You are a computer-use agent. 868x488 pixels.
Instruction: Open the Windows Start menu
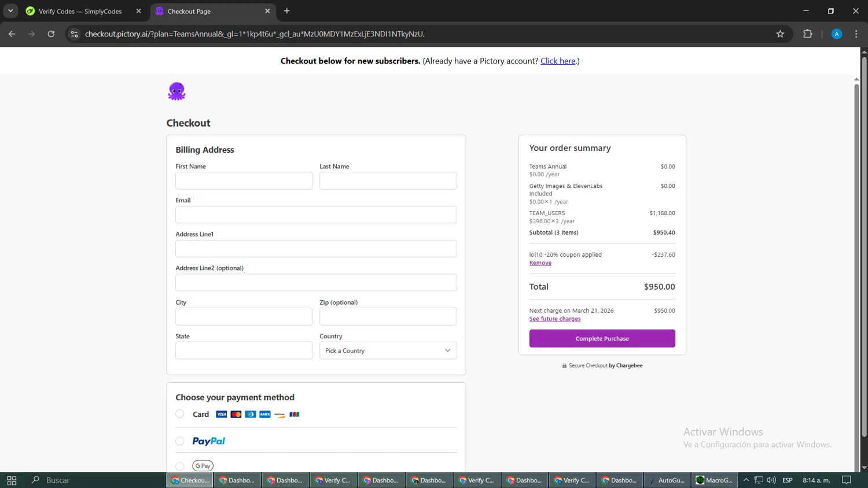pyautogui.click(x=12, y=480)
